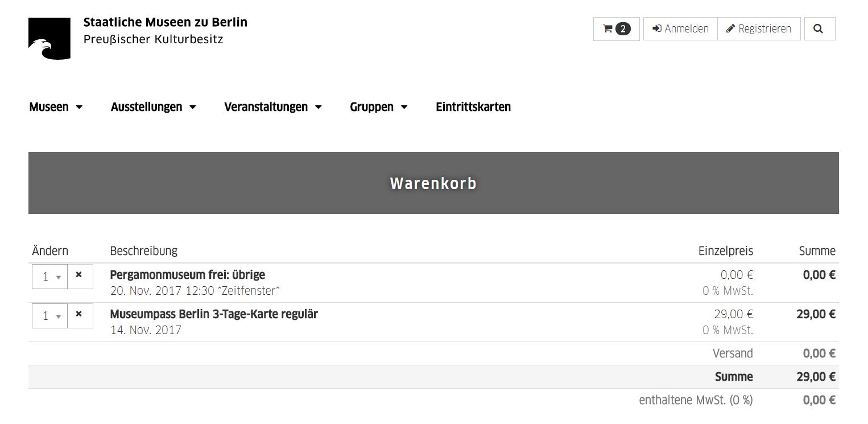The height and width of the screenshot is (424, 868).
Task: Open the Gruppen dropdown menu
Action: click(x=379, y=107)
